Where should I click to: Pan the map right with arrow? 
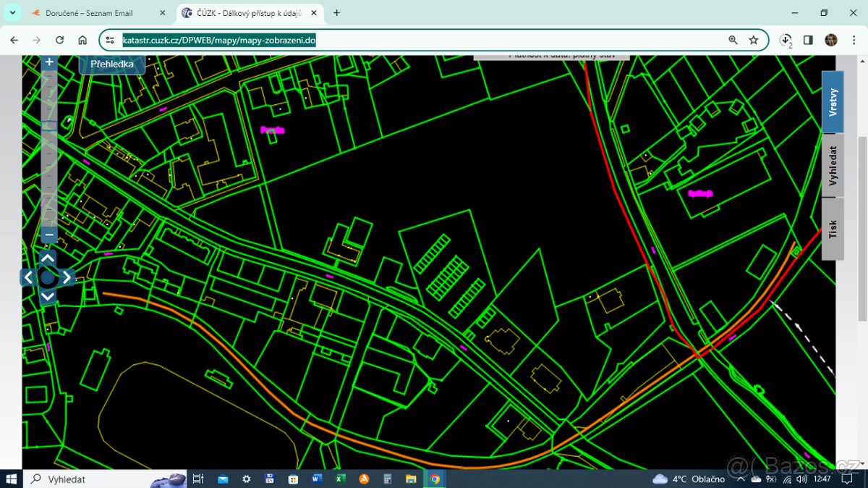(x=67, y=277)
